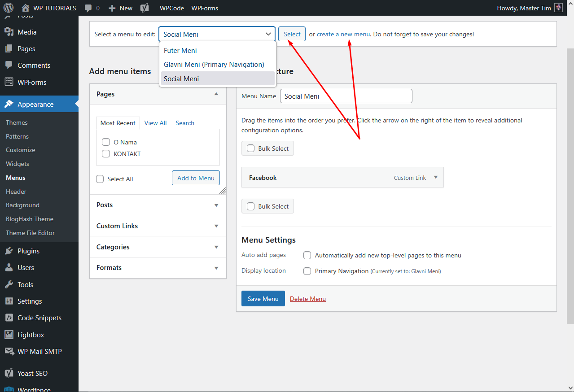Click into the Menu Name text field
Viewport: 574px width, 392px height.
click(346, 96)
